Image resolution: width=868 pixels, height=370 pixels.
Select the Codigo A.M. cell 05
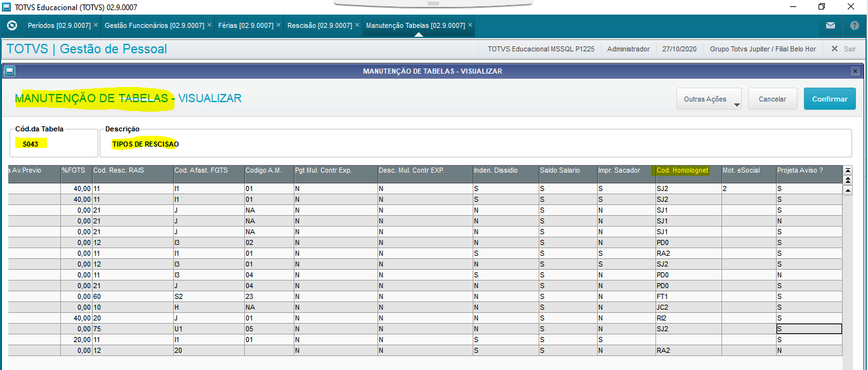(269, 329)
